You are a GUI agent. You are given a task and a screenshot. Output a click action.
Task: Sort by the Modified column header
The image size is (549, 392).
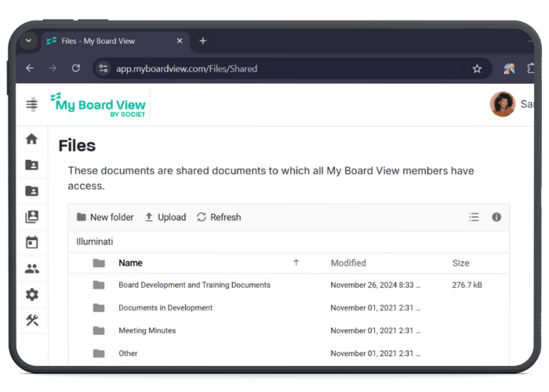tap(348, 263)
